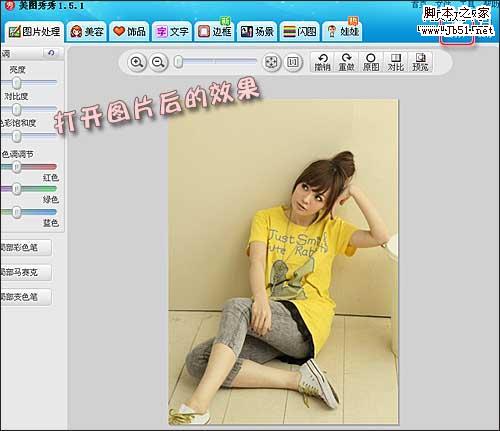This screenshot has height=431, width=500.
Task: Switch to the 场景 scene tab
Action: (257, 32)
